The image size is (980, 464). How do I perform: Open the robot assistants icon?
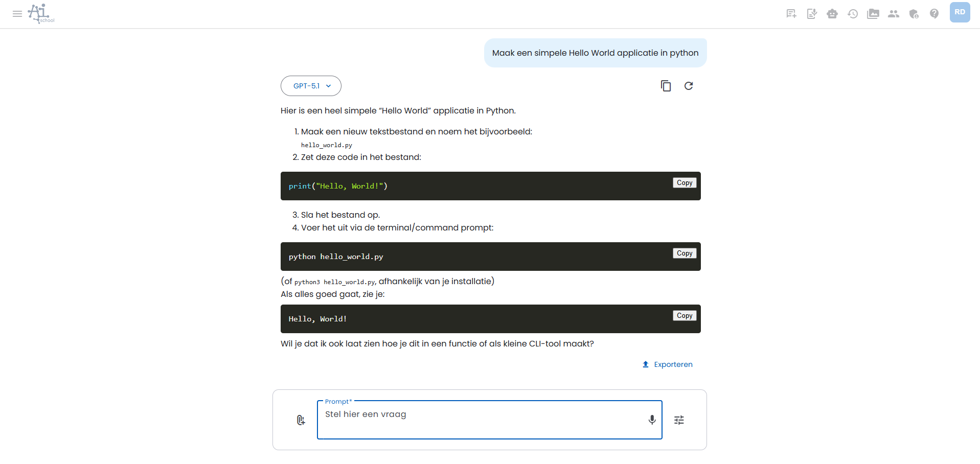(832, 14)
